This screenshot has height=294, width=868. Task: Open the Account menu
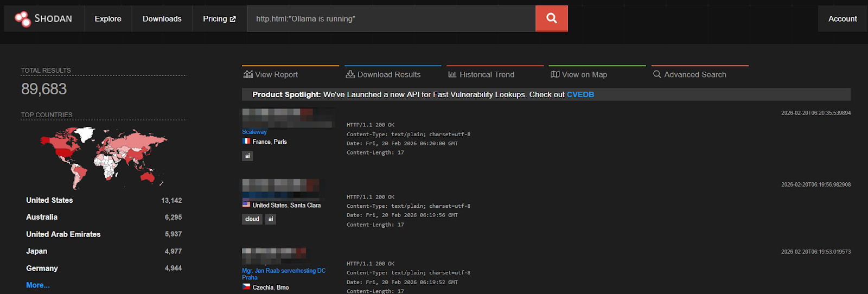tap(843, 18)
